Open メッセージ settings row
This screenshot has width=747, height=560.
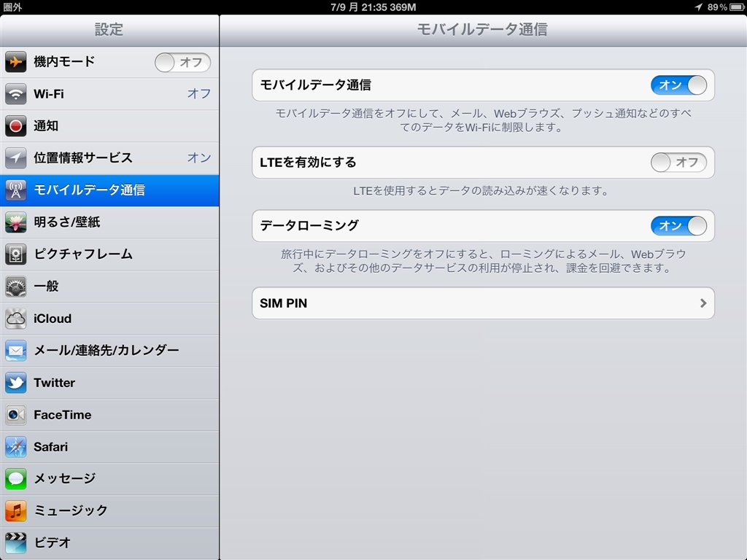(109, 479)
